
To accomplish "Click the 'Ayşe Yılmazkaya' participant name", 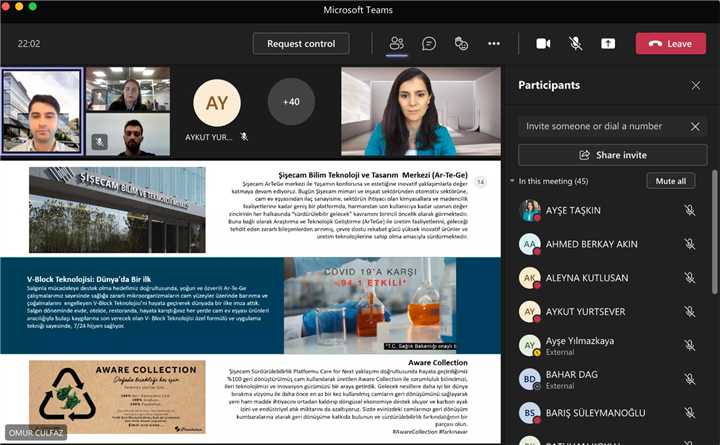I will tap(579, 341).
